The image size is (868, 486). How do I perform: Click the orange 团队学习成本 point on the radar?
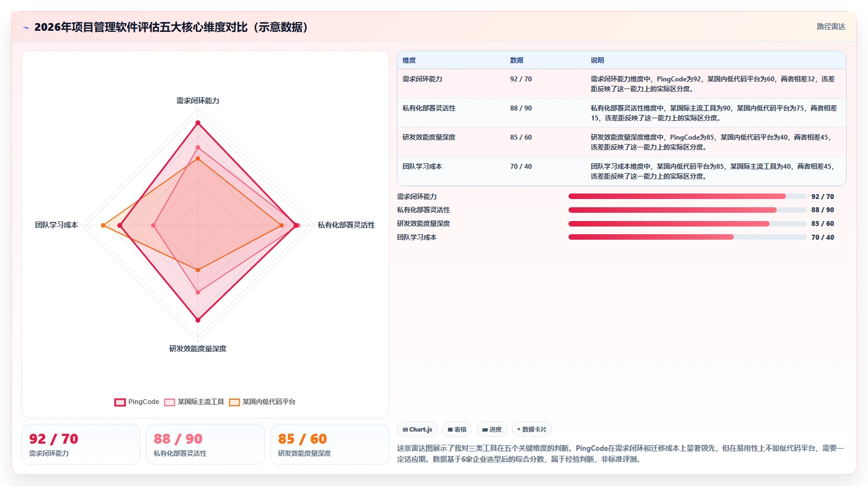103,225
